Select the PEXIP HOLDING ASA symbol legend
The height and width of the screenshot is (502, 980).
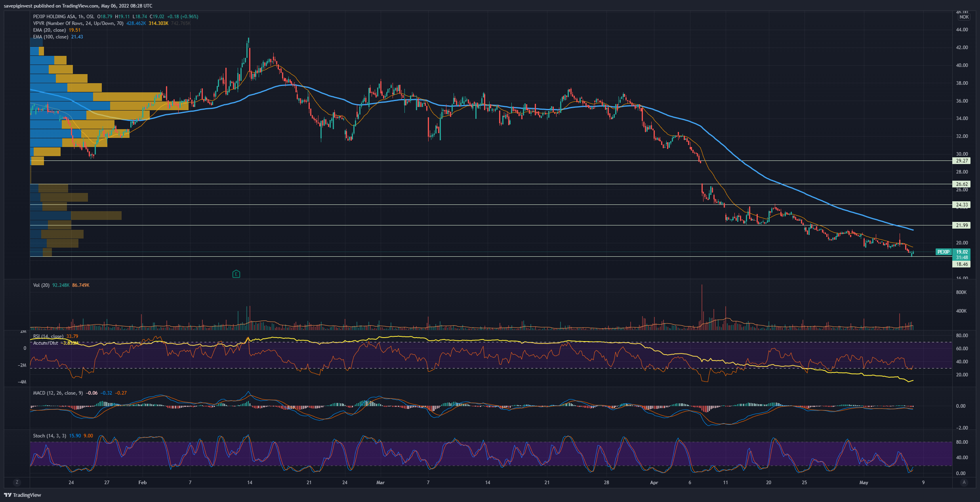[64, 17]
